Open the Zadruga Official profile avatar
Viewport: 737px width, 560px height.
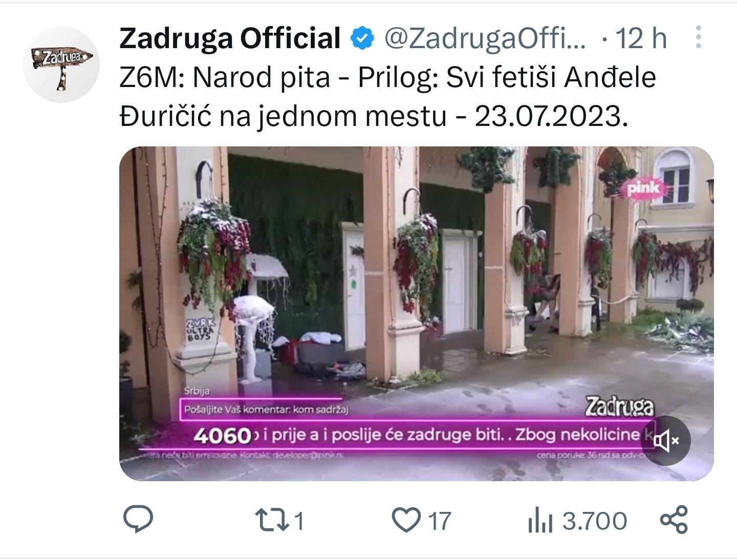point(61,64)
